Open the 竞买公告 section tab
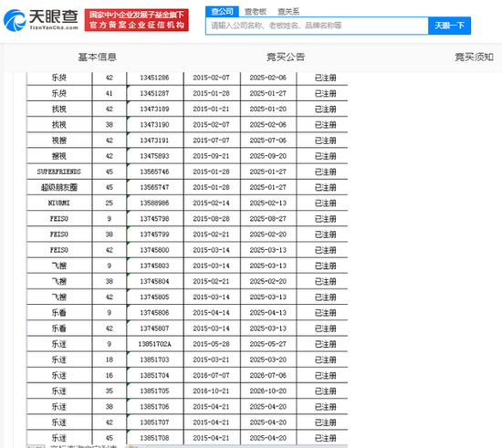Image resolution: width=502 pixels, height=448 pixels. pos(286,57)
